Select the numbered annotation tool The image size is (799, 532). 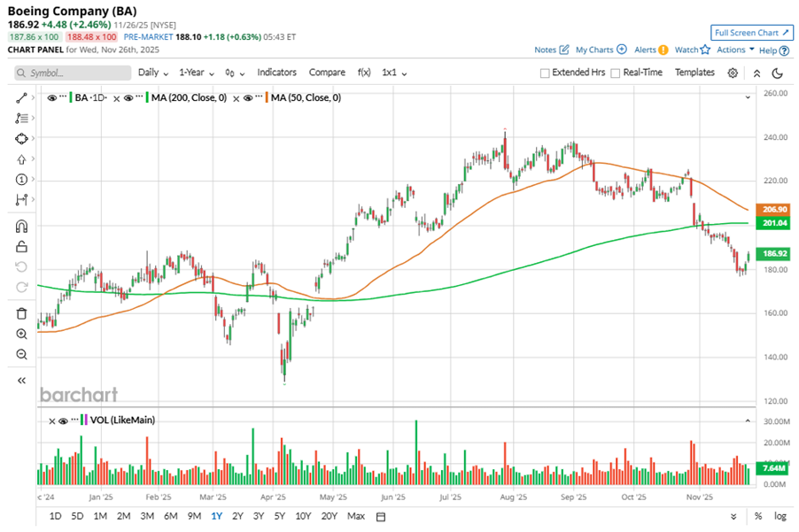click(21, 179)
